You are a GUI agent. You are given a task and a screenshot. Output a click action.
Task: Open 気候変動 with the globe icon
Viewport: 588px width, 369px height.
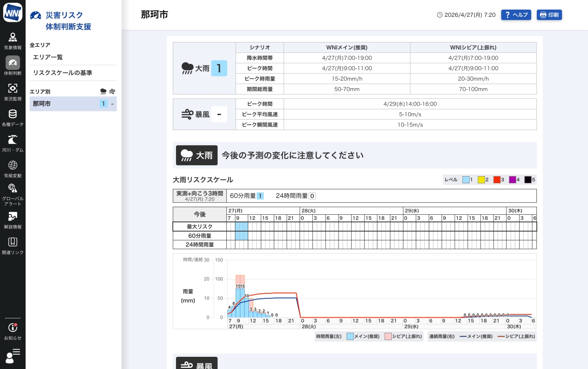tap(13, 165)
